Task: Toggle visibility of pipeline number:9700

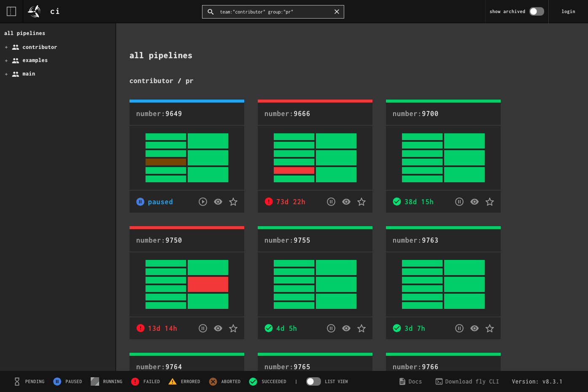Action: [x=475, y=202]
